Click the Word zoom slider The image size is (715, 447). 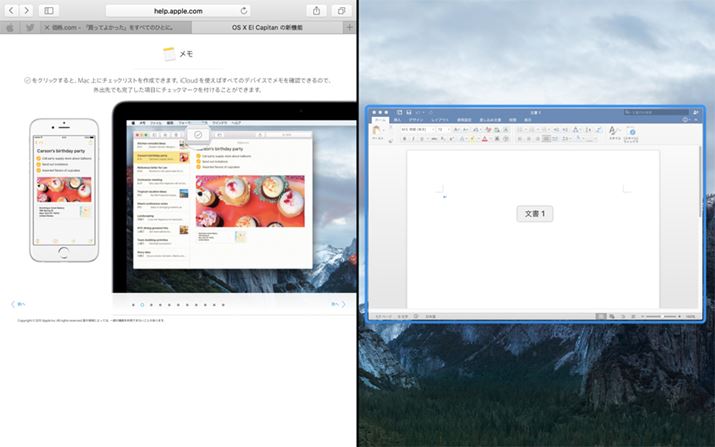click(x=660, y=316)
